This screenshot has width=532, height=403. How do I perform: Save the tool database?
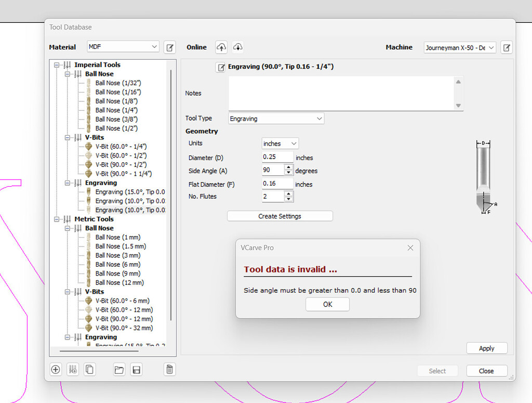click(x=136, y=369)
